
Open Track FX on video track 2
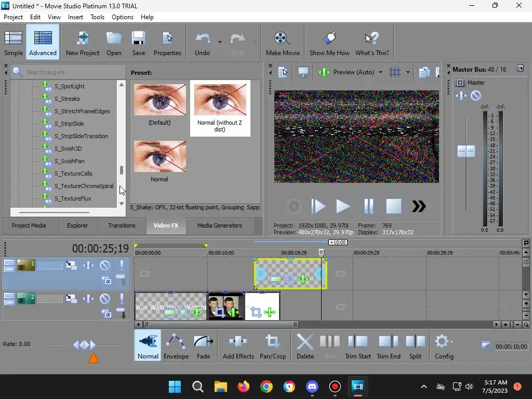[88, 299]
